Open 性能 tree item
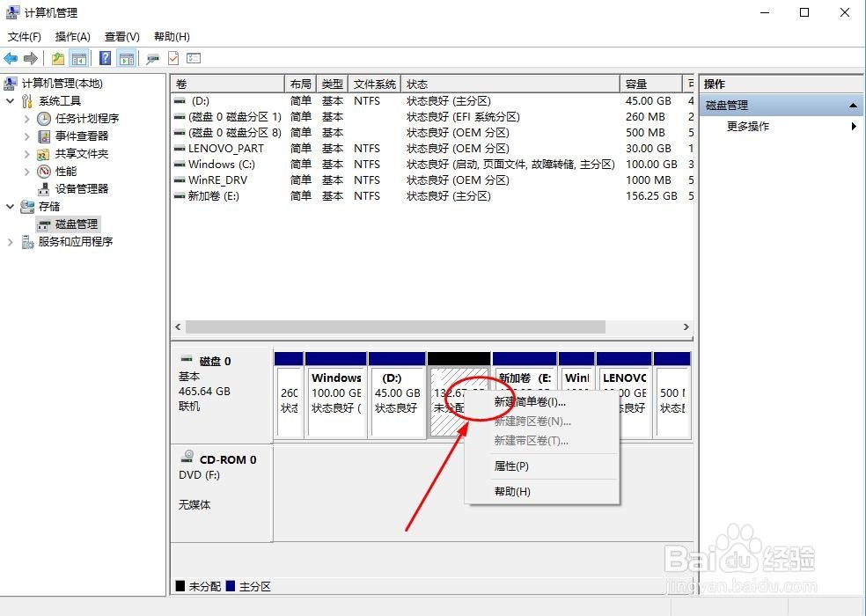The height and width of the screenshot is (616, 866). [x=66, y=172]
